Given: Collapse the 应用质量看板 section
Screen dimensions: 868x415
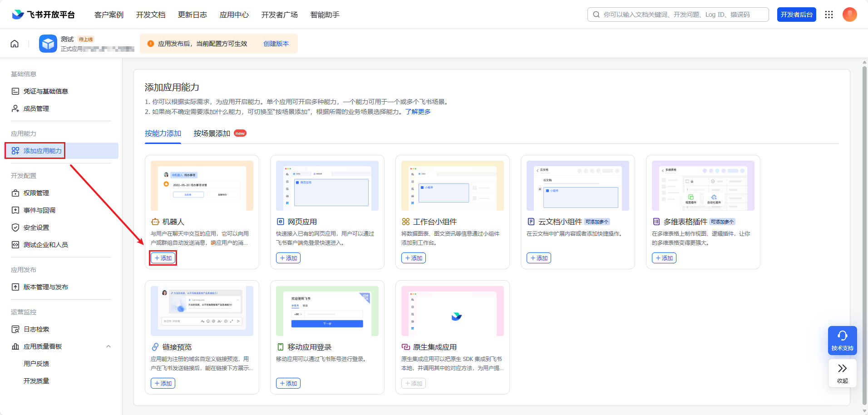Looking at the screenshot, I should click(108, 346).
